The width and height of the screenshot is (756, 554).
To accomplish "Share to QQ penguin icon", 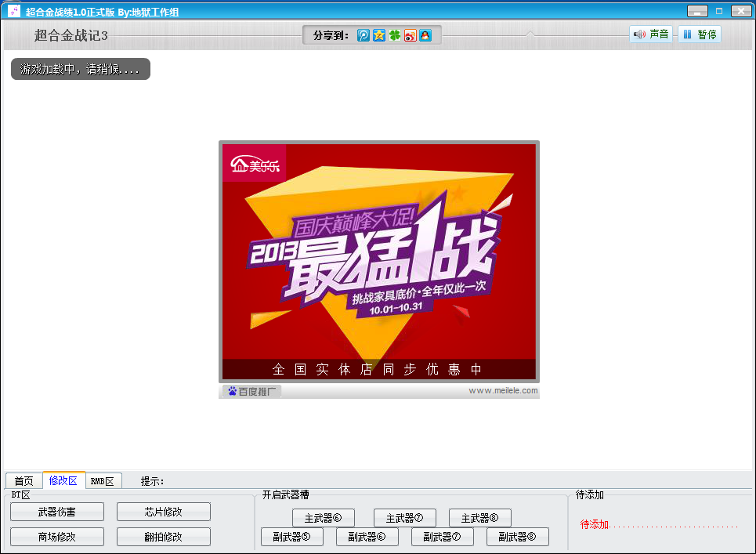I will point(425,35).
